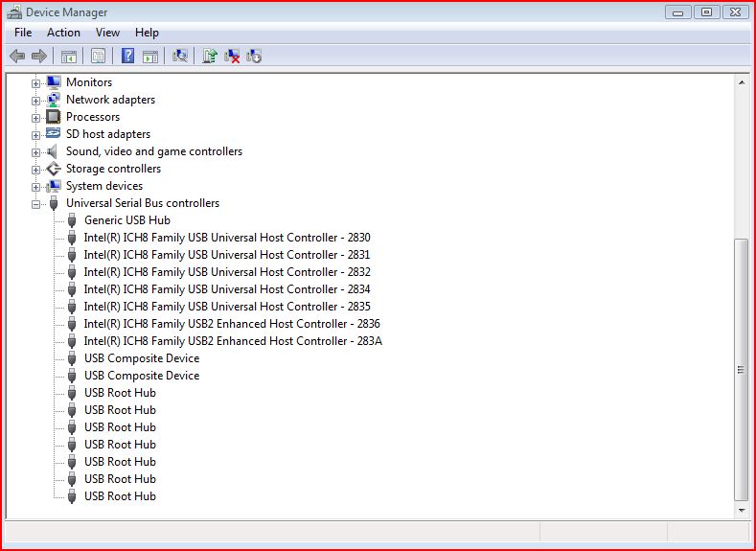756x551 pixels.
Task: Select the Monitors category icon
Action: point(54,82)
